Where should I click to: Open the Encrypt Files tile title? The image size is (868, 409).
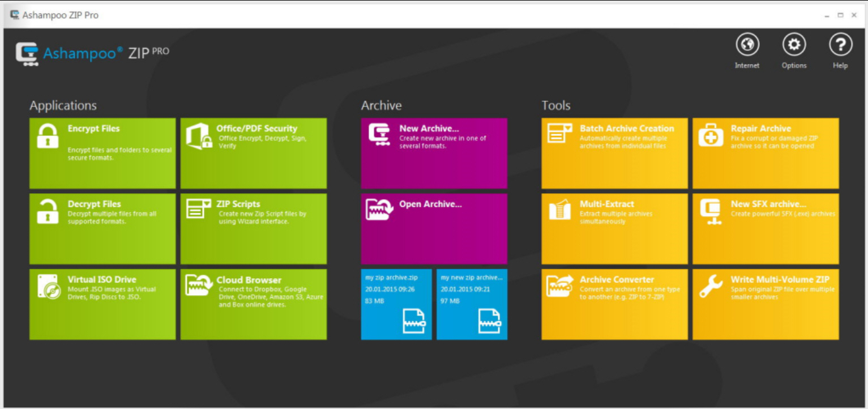[x=93, y=129]
